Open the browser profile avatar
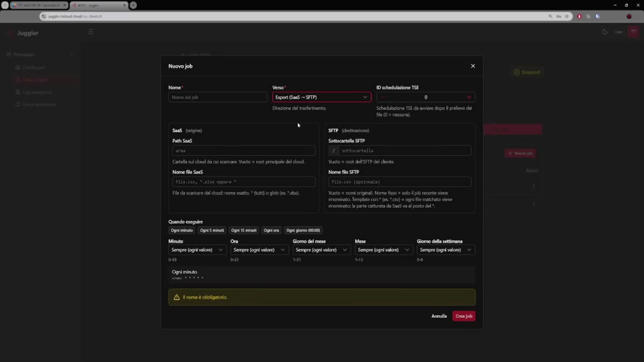The image size is (644, 362). pyautogui.click(x=629, y=16)
